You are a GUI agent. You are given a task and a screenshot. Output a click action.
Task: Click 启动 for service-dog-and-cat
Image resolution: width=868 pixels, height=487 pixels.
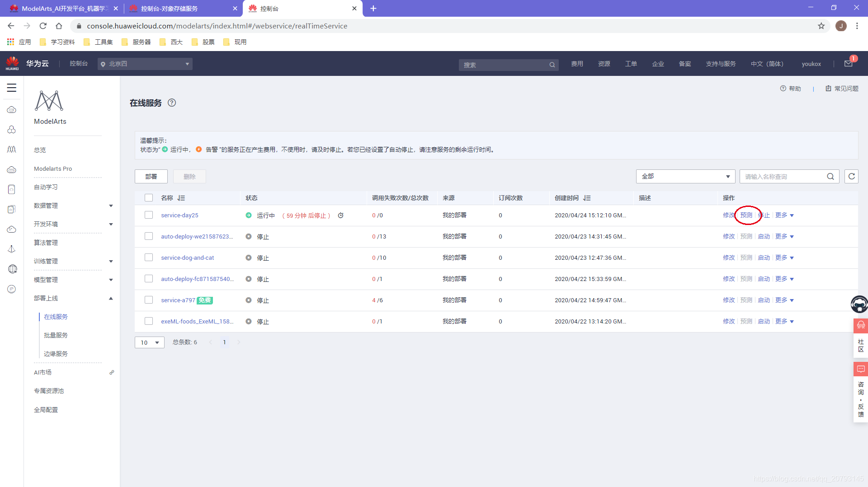pos(764,258)
